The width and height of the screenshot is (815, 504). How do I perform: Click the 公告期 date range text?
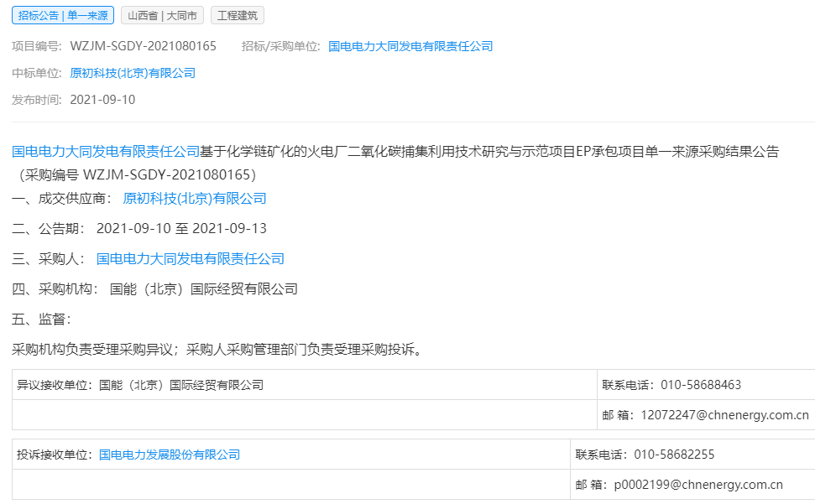click(181, 228)
